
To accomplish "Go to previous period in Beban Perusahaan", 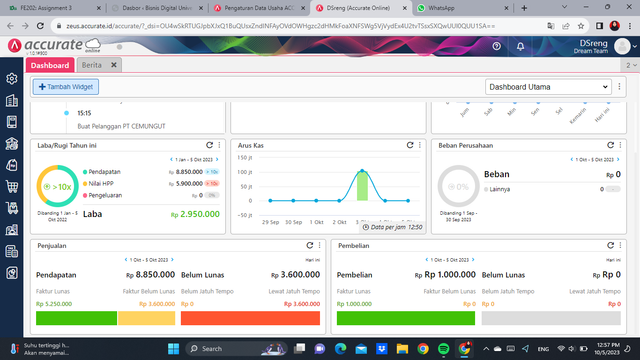I will point(572,160).
